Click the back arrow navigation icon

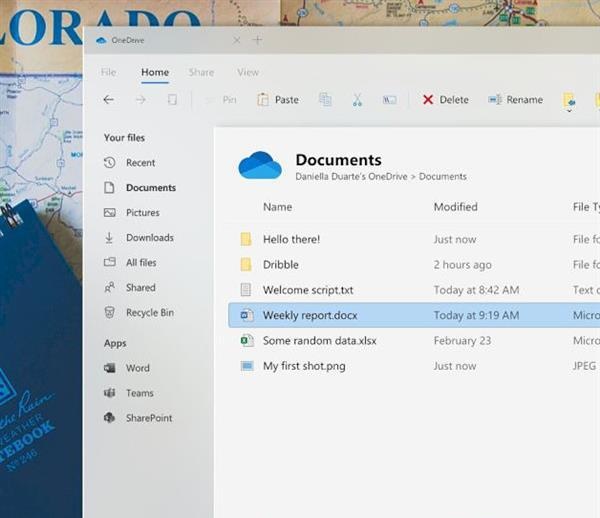[109, 100]
